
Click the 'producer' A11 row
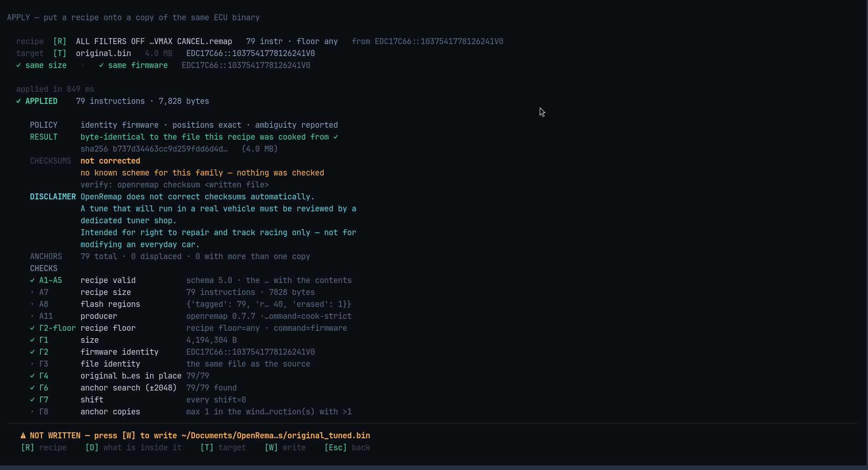(99, 316)
